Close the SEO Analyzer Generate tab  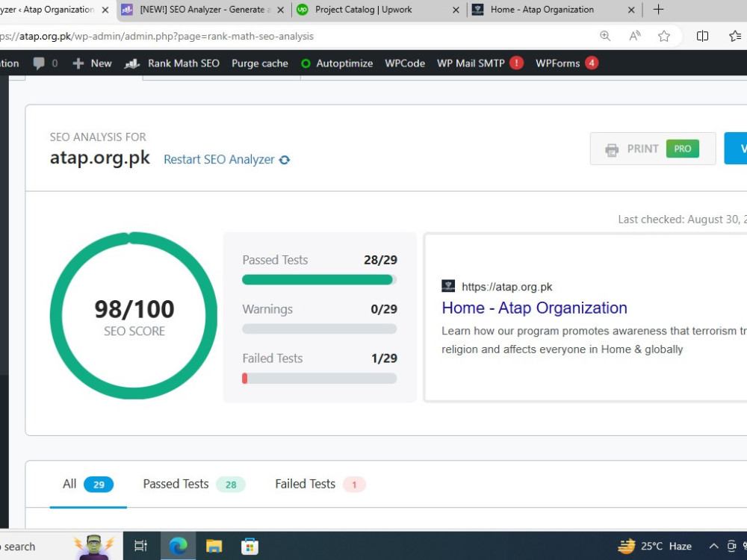coord(281,10)
